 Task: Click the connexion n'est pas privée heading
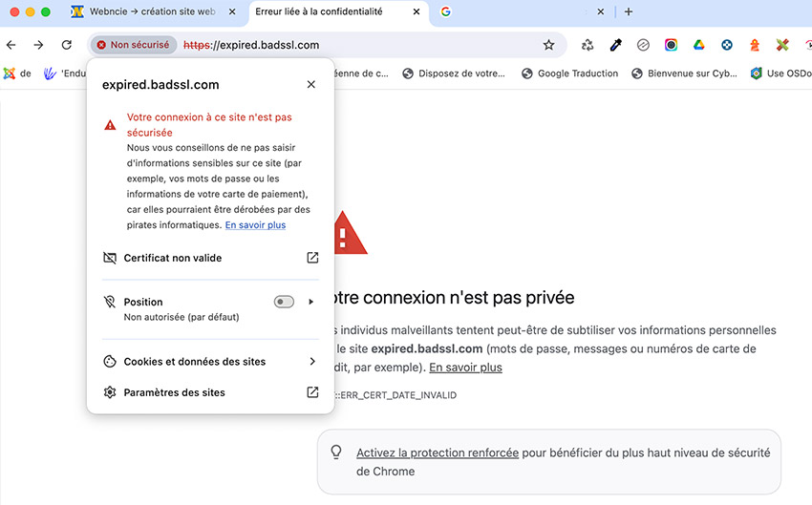coord(453,298)
